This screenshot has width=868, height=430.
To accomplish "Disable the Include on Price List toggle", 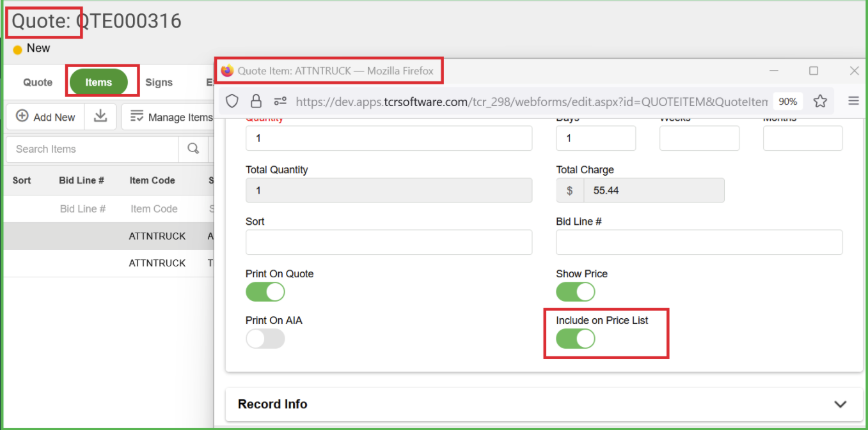I will click(575, 339).
